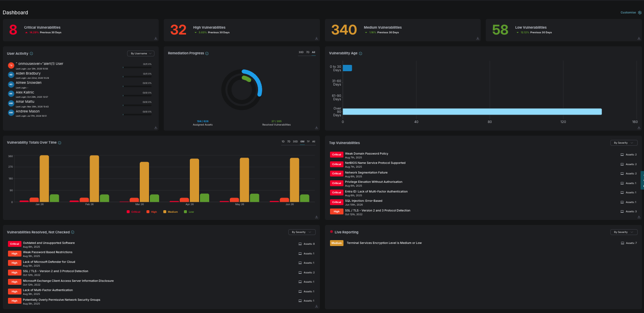This screenshot has width=644, height=313.
Task: Click the laptop icon for Terminal Services Encryption row
Action: (x=623, y=243)
